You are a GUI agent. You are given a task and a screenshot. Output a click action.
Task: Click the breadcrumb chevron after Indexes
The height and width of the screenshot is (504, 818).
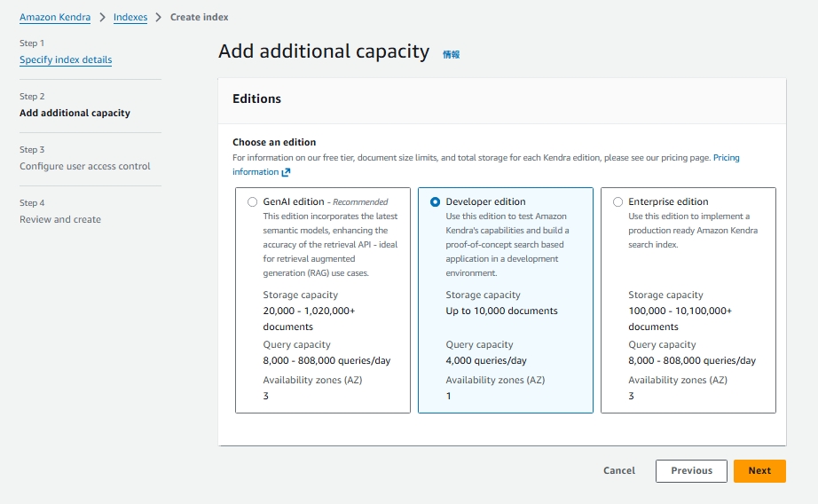(159, 18)
